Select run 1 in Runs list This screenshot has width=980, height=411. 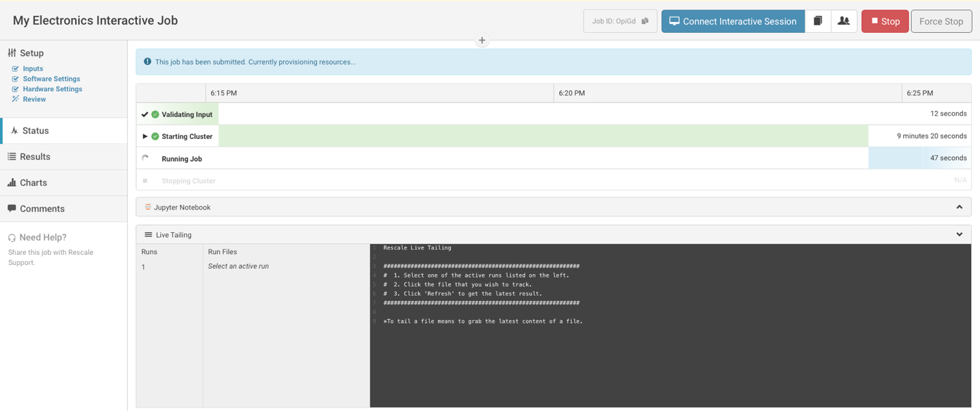point(144,267)
